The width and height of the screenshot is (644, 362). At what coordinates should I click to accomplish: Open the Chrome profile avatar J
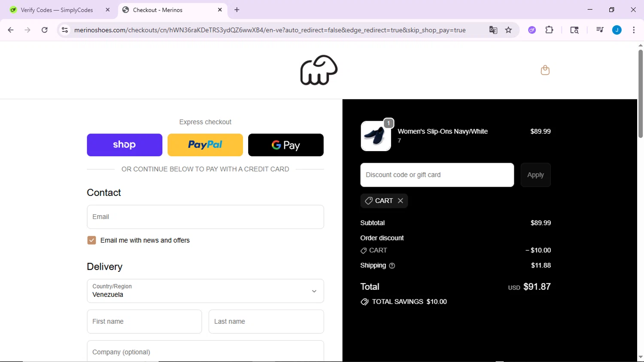pos(617,30)
